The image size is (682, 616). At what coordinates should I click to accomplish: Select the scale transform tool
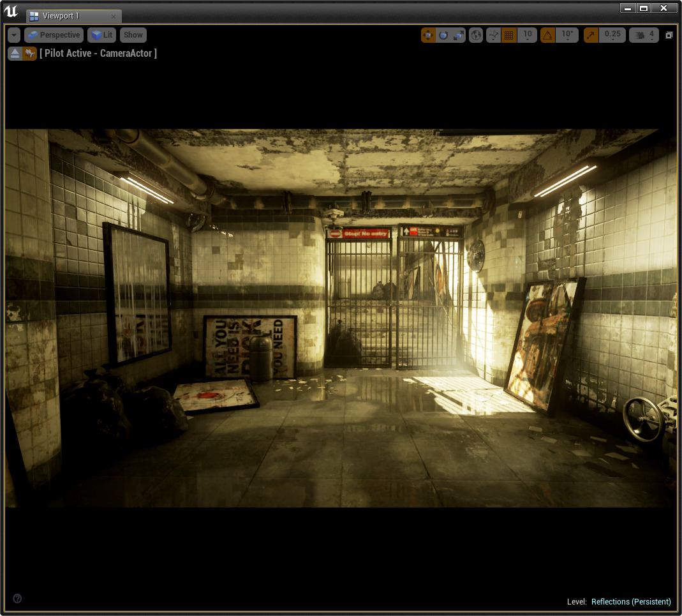point(459,35)
